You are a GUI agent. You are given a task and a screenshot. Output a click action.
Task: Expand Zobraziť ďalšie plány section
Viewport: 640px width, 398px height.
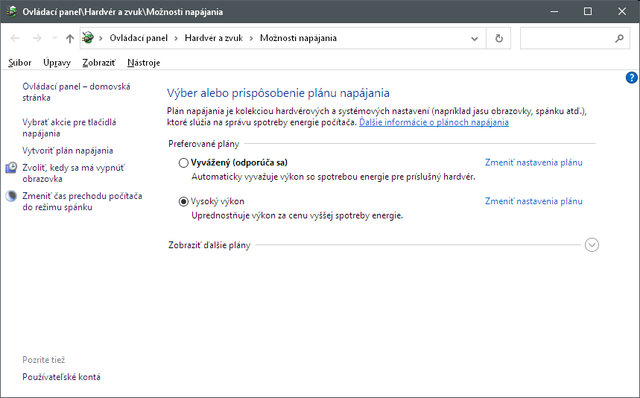point(592,245)
